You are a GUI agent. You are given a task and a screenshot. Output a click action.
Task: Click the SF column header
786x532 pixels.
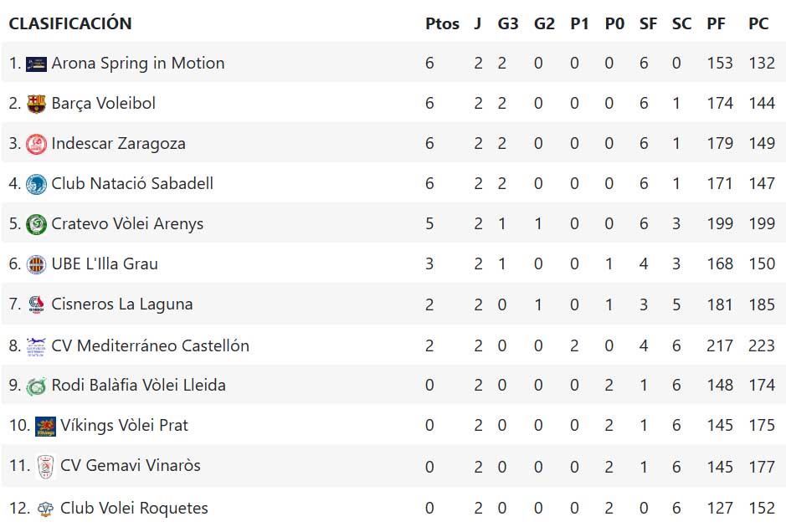coord(648,23)
